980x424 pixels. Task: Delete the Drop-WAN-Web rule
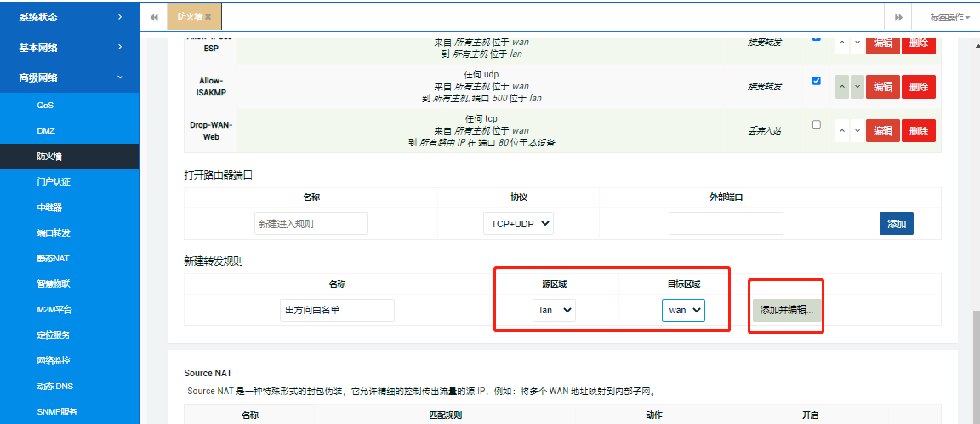(x=918, y=130)
